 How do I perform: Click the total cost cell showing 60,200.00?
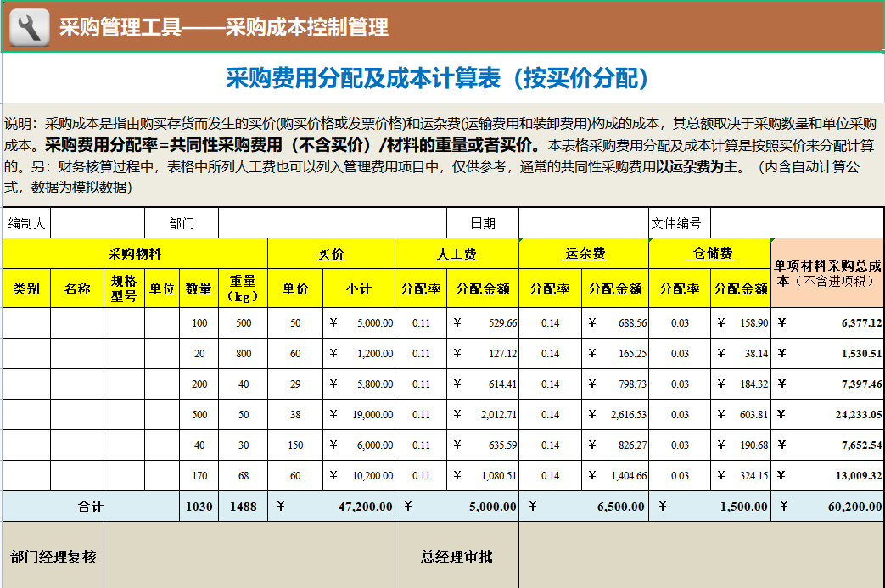pyautogui.click(x=826, y=505)
